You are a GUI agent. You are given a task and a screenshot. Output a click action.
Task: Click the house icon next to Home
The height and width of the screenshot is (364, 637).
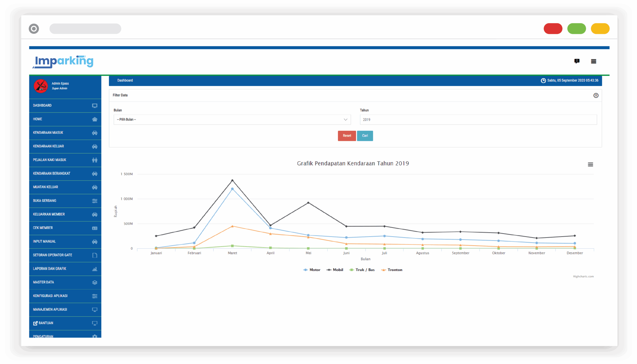point(95,119)
